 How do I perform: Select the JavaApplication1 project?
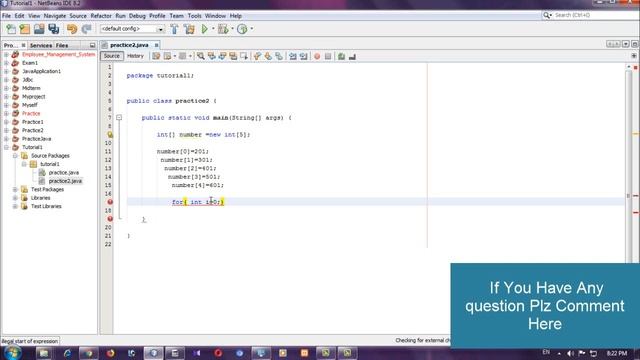pyautogui.click(x=41, y=71)
